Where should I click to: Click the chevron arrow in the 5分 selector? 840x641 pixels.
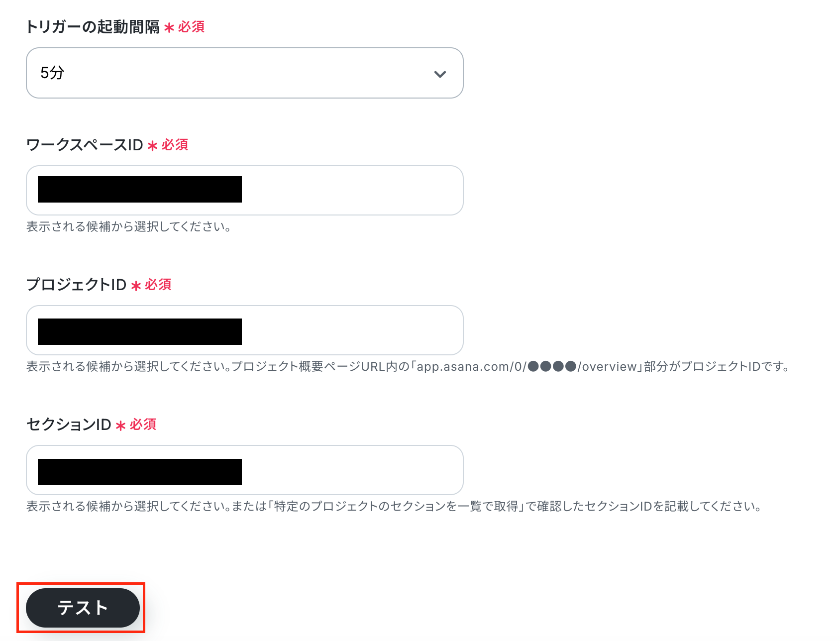click(x=440, y=74)
